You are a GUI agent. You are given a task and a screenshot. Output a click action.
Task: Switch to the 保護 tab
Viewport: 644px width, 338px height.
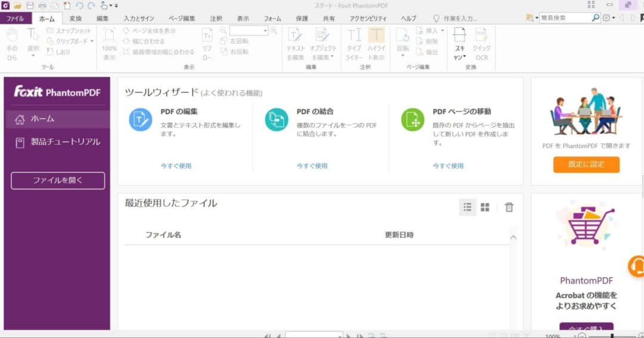click(302, 18)
